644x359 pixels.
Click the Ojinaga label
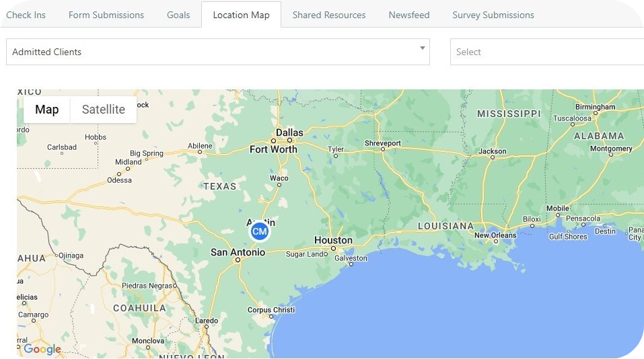pos(71,255)
